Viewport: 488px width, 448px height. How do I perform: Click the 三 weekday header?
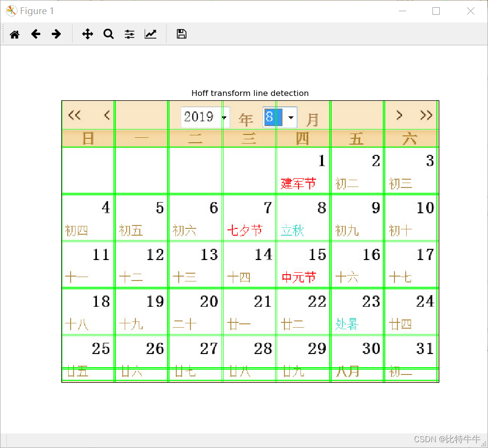click(249, 138)
